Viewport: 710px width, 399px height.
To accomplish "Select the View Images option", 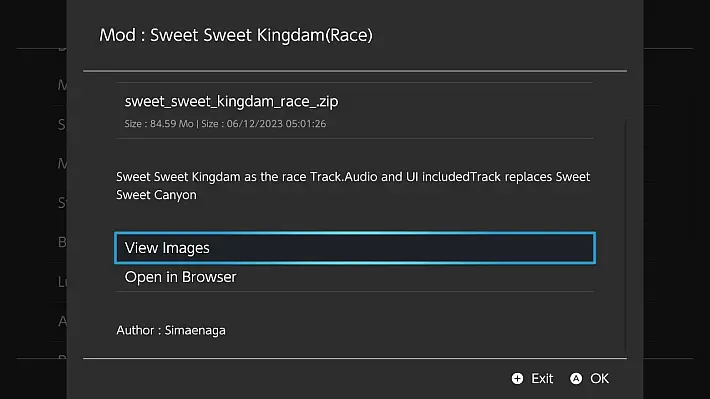I will tap(355, 248).
